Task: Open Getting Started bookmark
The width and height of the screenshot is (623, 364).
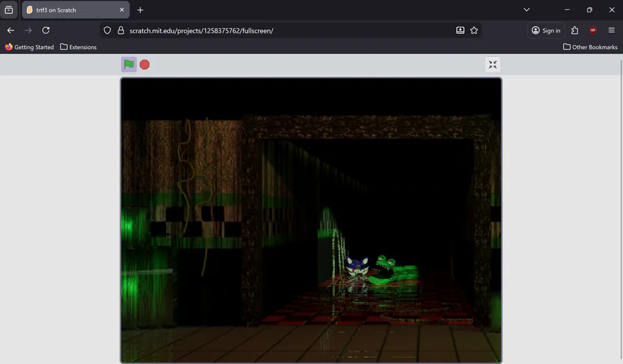Action: [29, 47]
